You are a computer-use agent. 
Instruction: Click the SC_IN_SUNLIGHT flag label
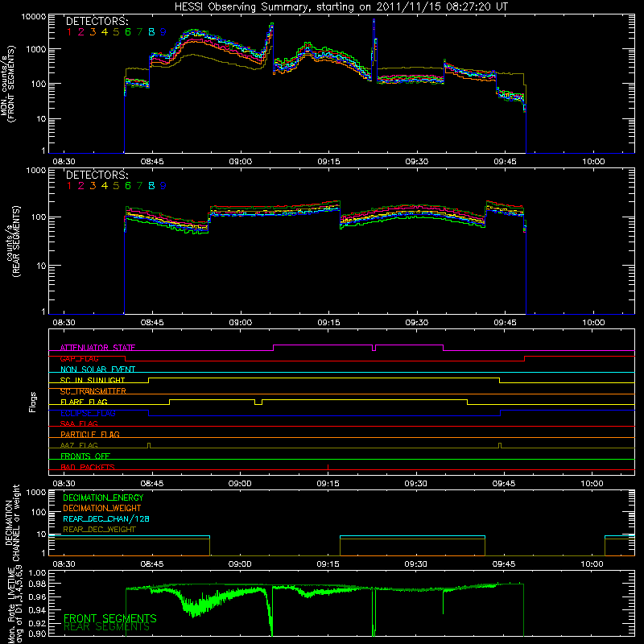93,380
